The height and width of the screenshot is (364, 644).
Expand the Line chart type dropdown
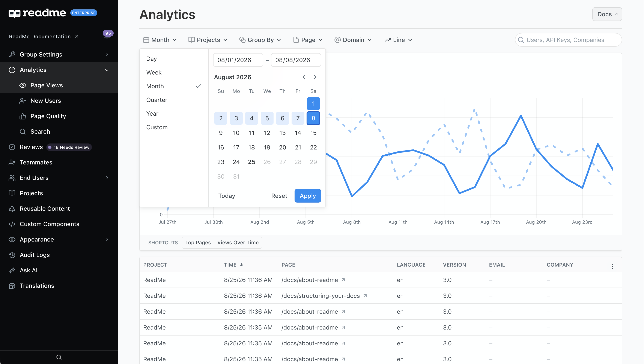(399, 40)
